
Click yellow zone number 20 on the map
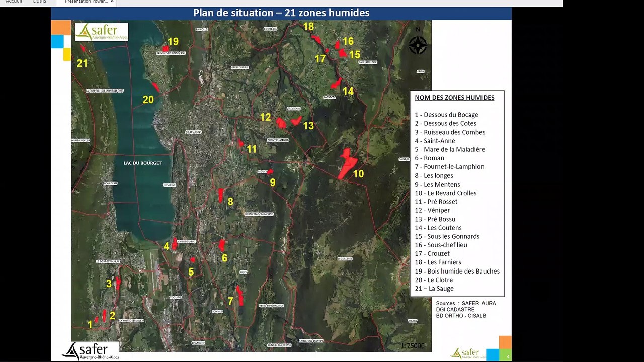click(x=148, y=100)
